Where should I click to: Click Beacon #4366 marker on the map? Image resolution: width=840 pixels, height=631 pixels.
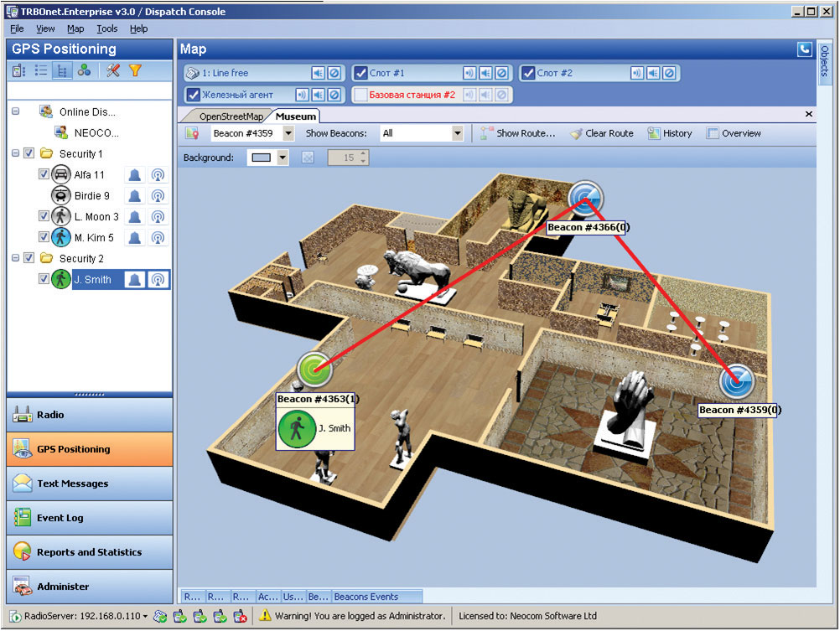point(584,198)
